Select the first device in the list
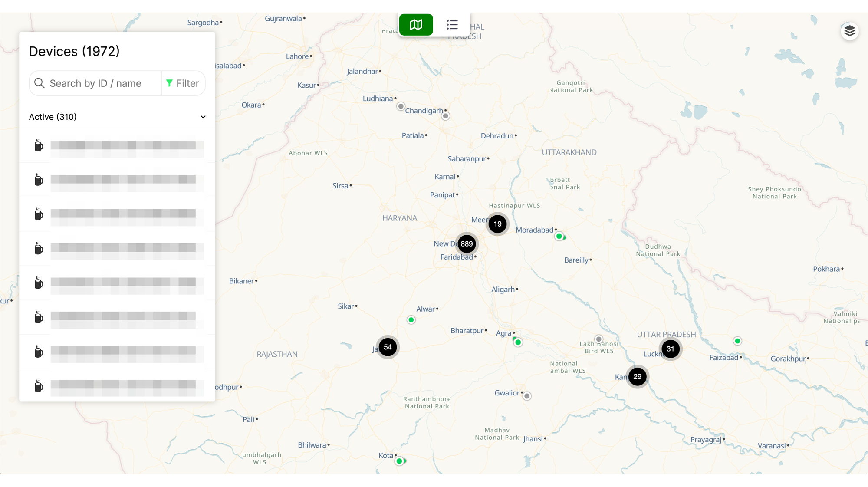Screen dimensions: 868x487 coord(117,146)
